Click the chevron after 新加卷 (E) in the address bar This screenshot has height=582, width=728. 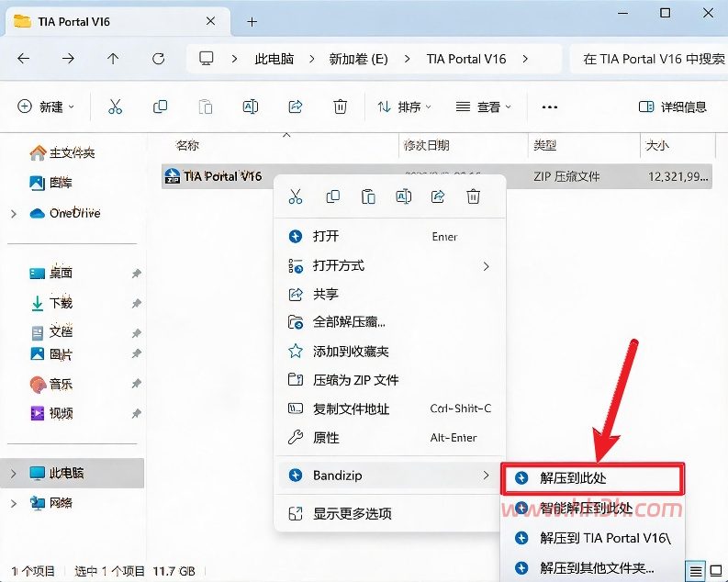408,59
